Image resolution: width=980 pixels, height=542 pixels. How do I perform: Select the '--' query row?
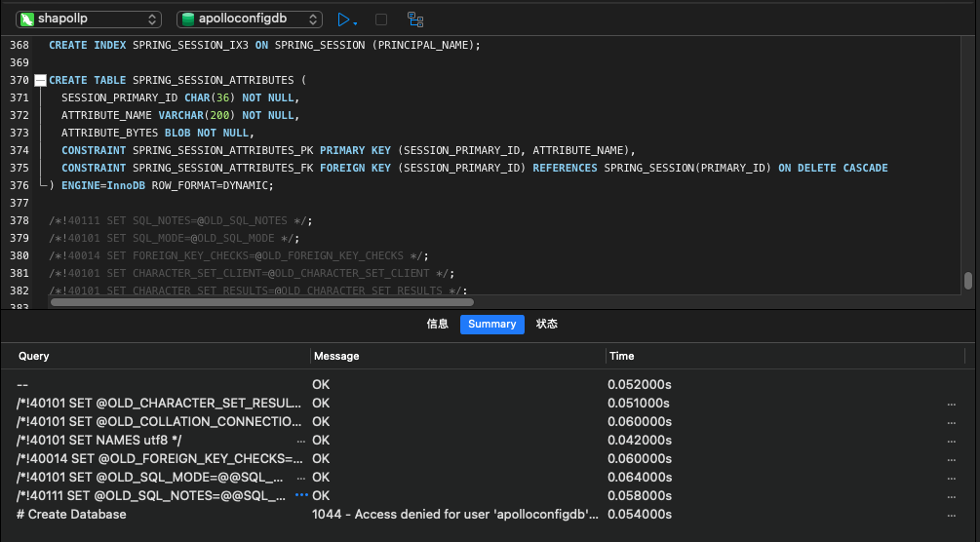pos(22,384)
